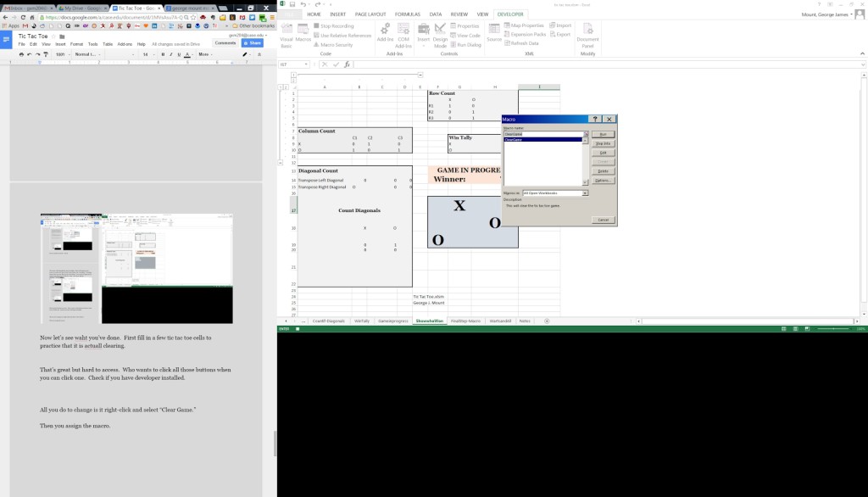The width and height of the screenshot is (868, 497).
Task: Click Cancel in the Macro dialog
Action: tap(603, 220)
